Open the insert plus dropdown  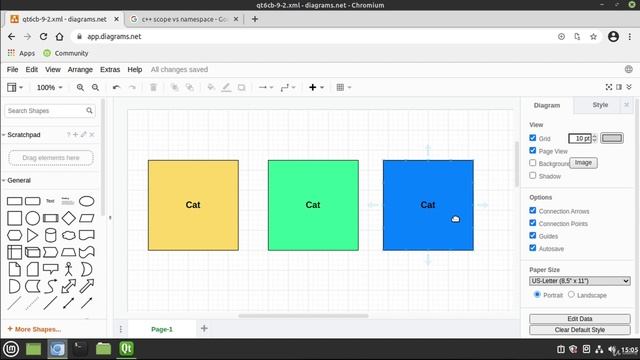[316, 87]
